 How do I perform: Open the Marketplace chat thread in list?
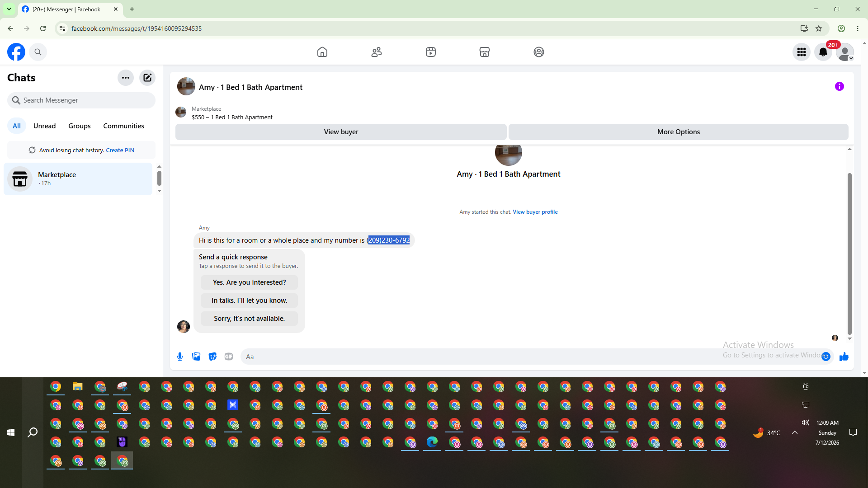coord(78,179)
